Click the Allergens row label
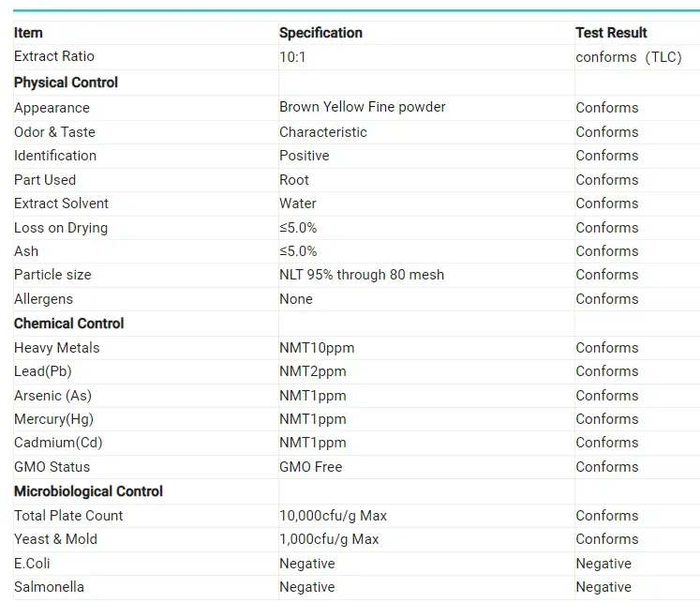Viewport: 700px width, 603px height. [43, 299]
